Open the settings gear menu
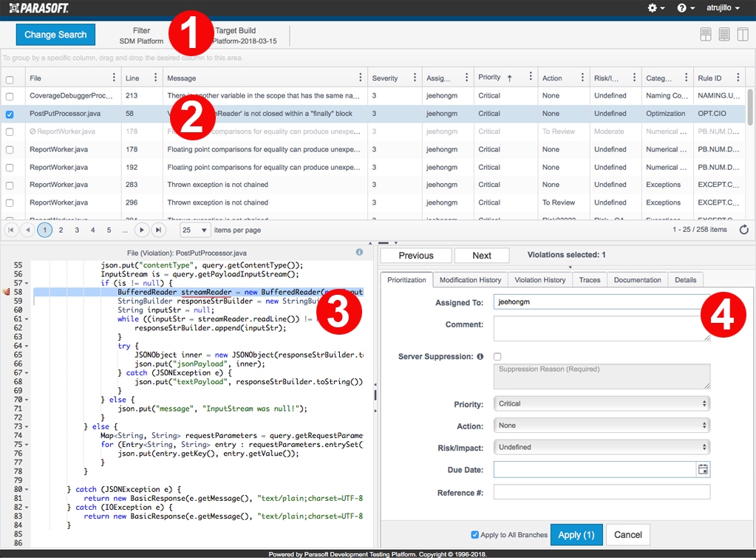This screenshot has width=756, height=560. 655,7
